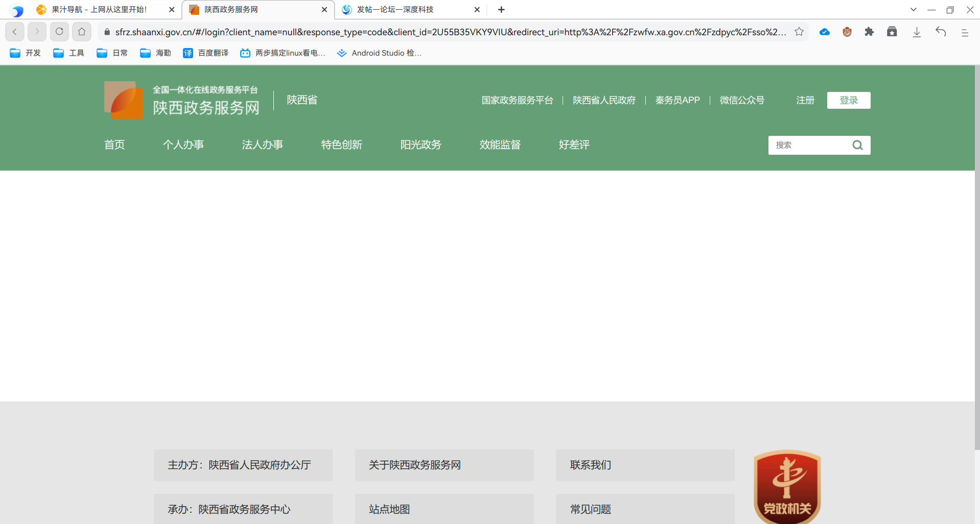Select 个人办事 in navigation menu

coord(183,145)
